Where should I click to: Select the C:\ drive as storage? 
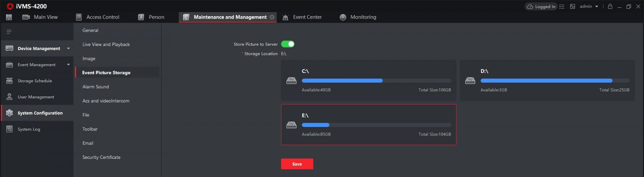368,80
